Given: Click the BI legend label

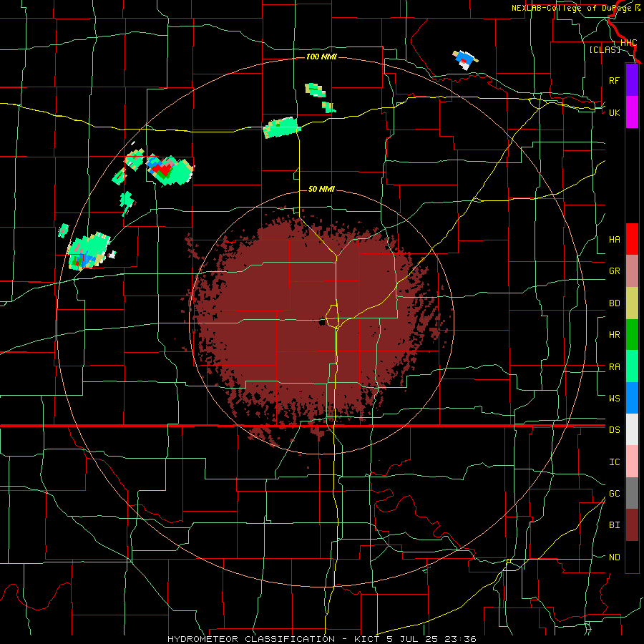Looking at the screenshot, I should [x=614, y=525].
